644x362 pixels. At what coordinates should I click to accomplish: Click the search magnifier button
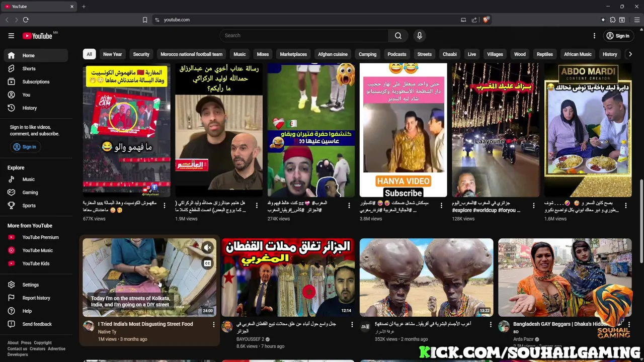[x=398, y=36]
